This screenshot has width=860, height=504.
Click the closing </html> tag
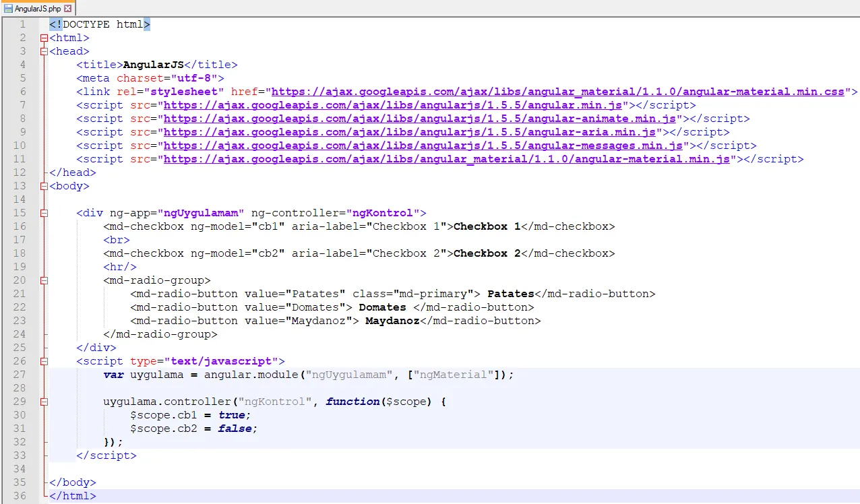(73, 496)
